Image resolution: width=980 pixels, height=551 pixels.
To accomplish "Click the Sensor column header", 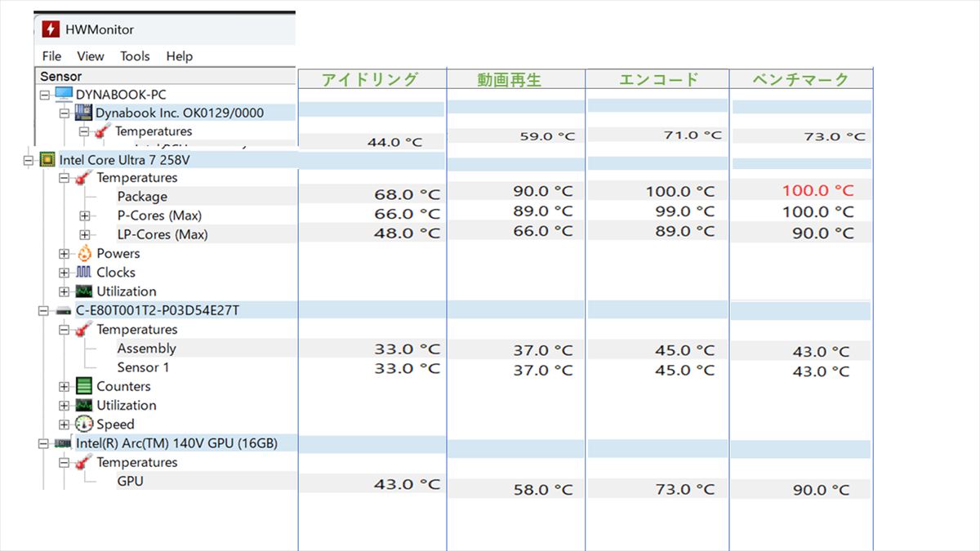I will (166, 76).
